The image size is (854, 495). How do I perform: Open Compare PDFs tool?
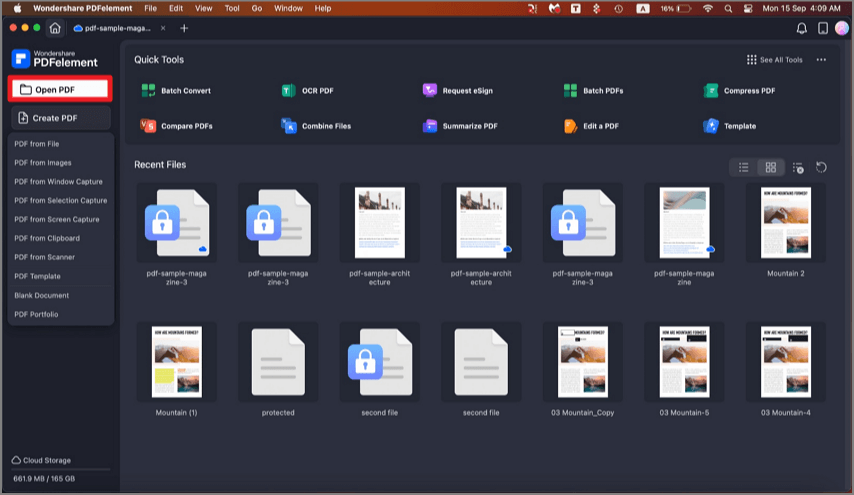coord(176,126)
